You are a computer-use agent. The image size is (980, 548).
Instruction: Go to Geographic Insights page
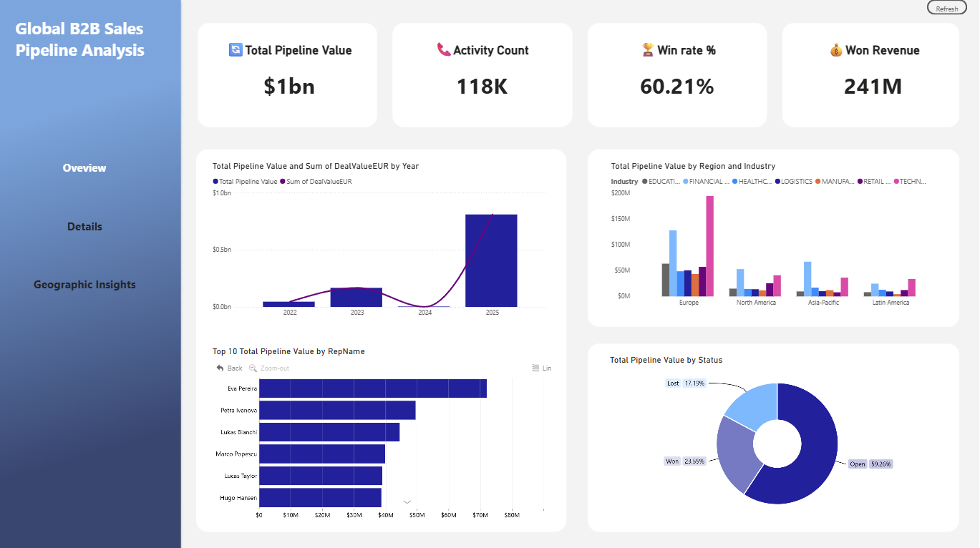pos(84,285)
